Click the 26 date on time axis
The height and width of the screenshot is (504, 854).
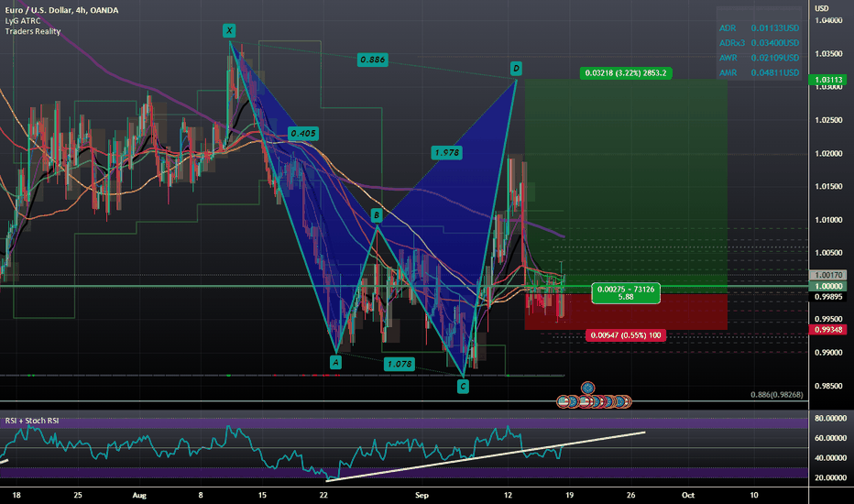[x=630, y=495]
